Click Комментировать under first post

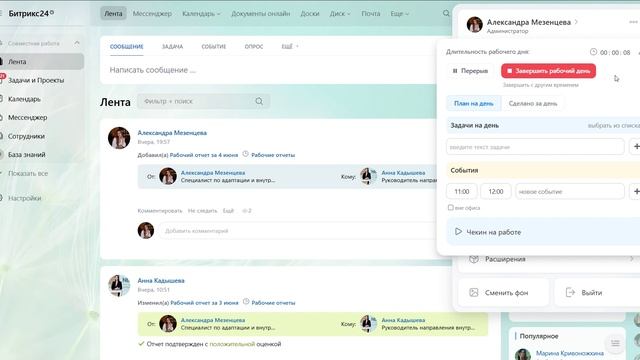[160, 211]
